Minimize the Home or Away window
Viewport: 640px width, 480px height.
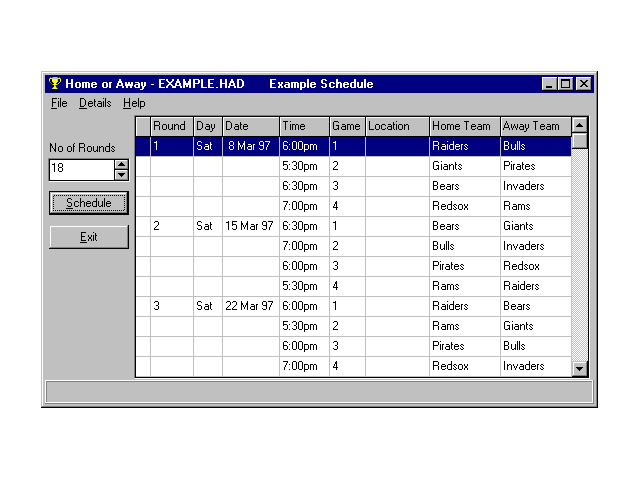pos(550,84)
